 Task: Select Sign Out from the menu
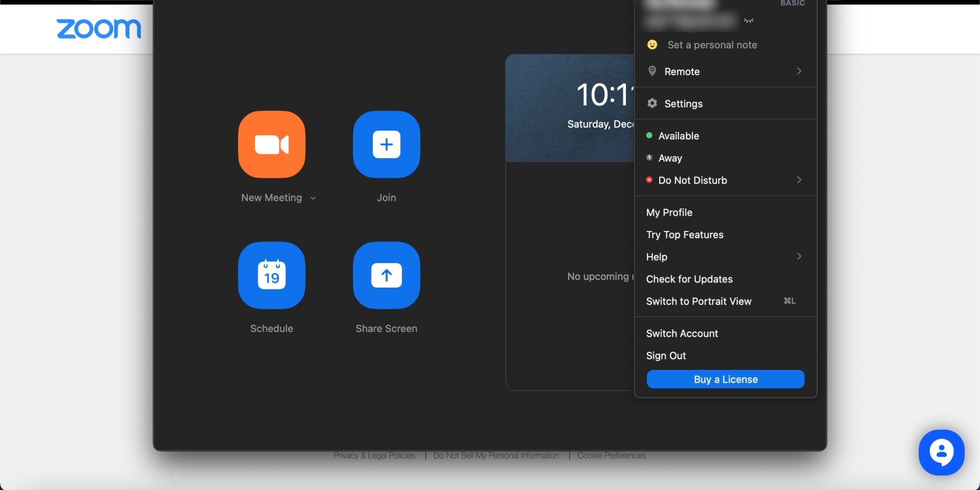666,356
